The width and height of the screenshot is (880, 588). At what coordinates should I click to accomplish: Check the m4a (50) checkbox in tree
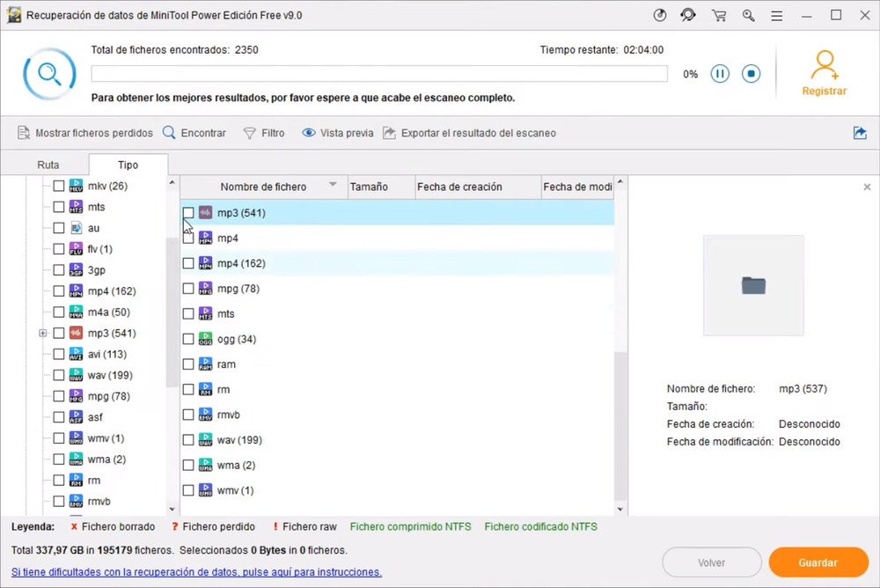[x=59, y=312]
